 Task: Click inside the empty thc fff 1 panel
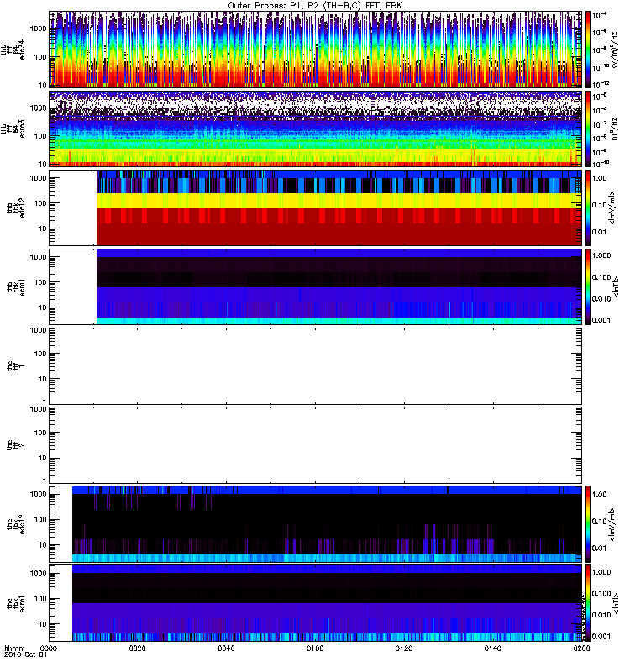point(316,366)
